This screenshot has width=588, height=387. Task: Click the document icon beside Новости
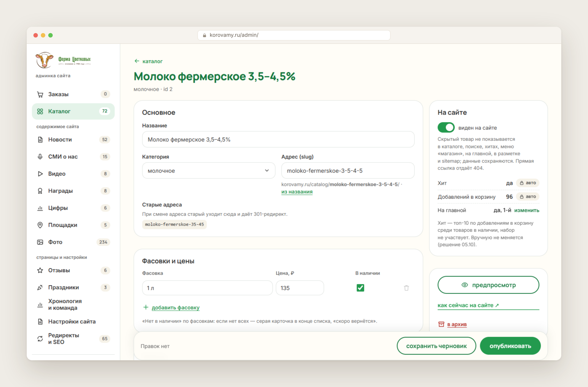tap(40, 140)
